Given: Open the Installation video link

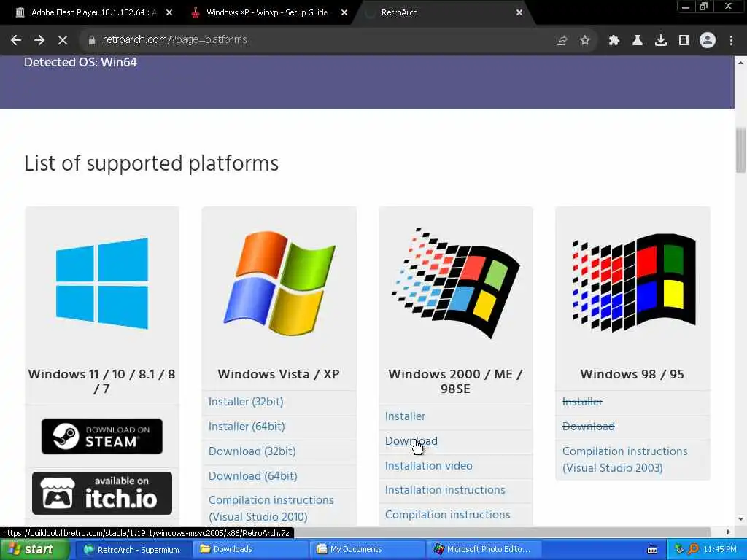Looking at the screenshot, I should point(429,466).
